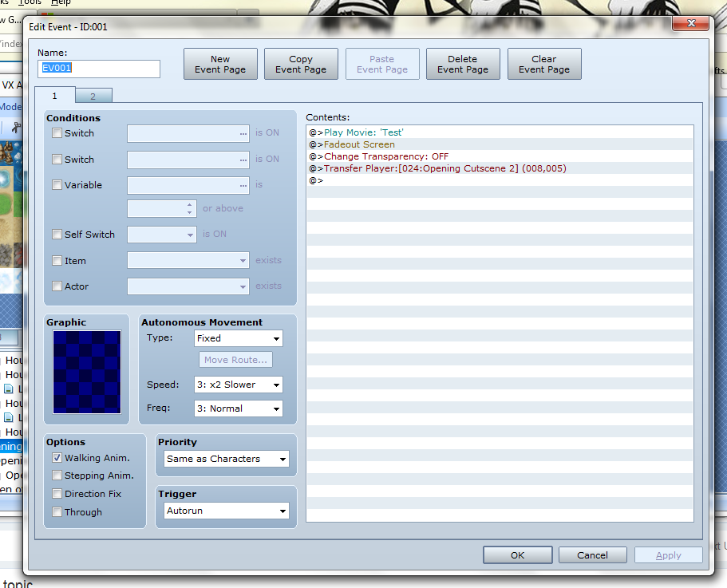Click the Copy Event Page button
727x588 pixels.
pos(301,65)
